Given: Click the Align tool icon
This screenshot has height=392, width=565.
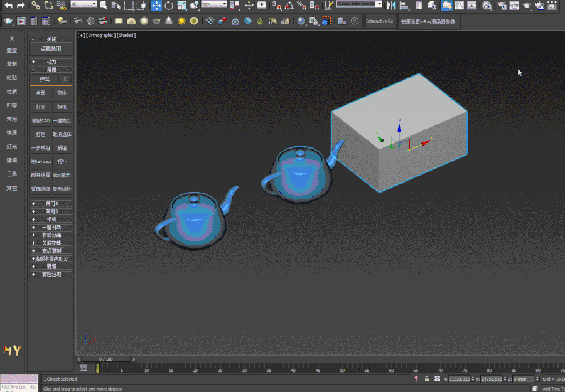Looking at the screenshot, I should [404, 5].
